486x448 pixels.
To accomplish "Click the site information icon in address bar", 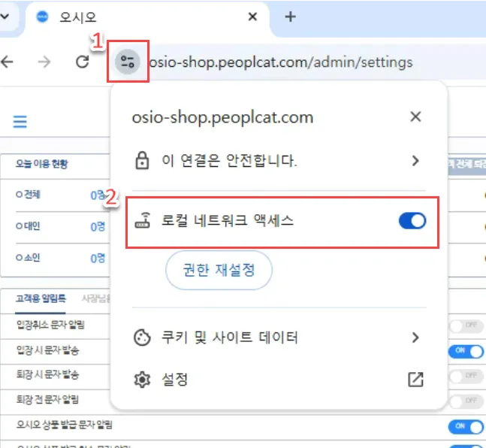I will 128,62.
